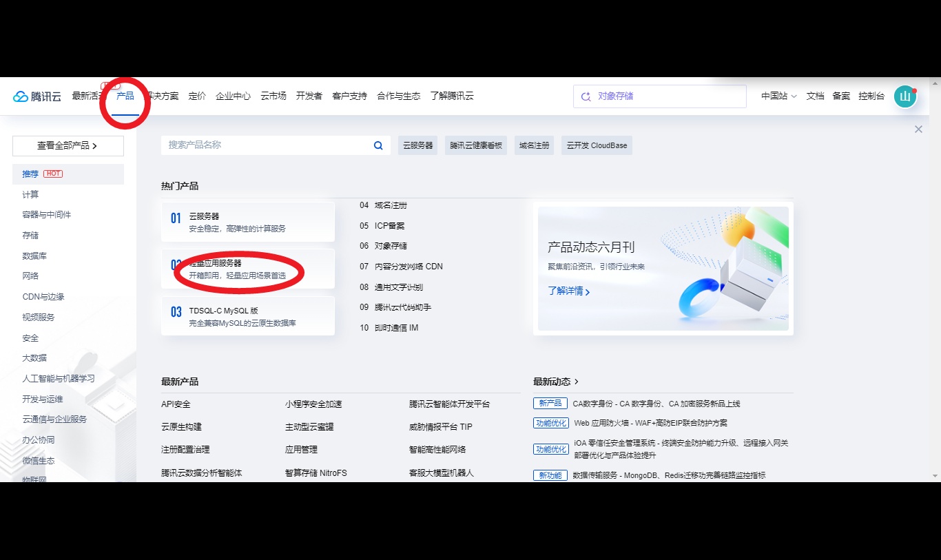Open the 数据传输服务 MongoDB news item

click(669, 475)
